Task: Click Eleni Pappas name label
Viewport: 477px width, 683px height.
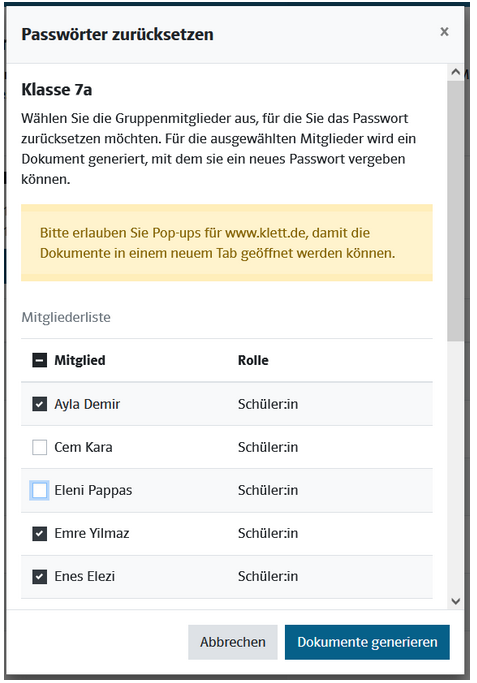Action: (93, 490)
